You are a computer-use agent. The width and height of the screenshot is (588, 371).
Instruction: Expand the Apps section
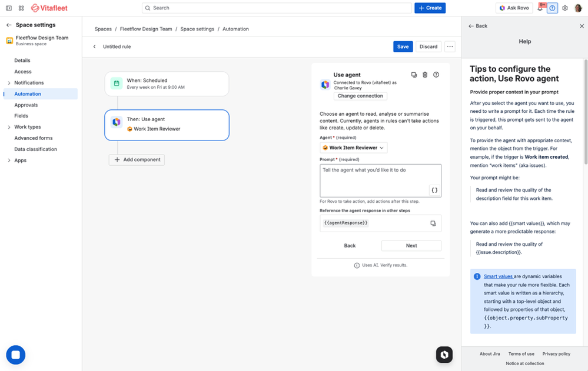tap(9, 161)
